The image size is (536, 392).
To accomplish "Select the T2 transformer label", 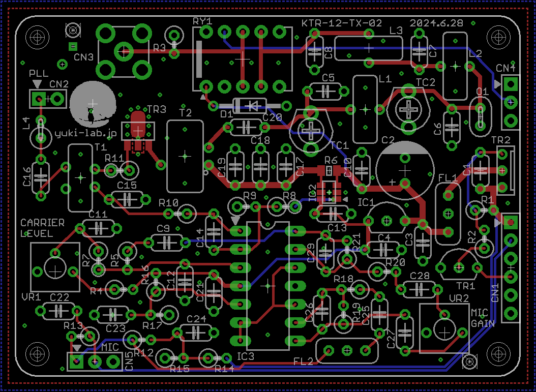I will [185, 113].
